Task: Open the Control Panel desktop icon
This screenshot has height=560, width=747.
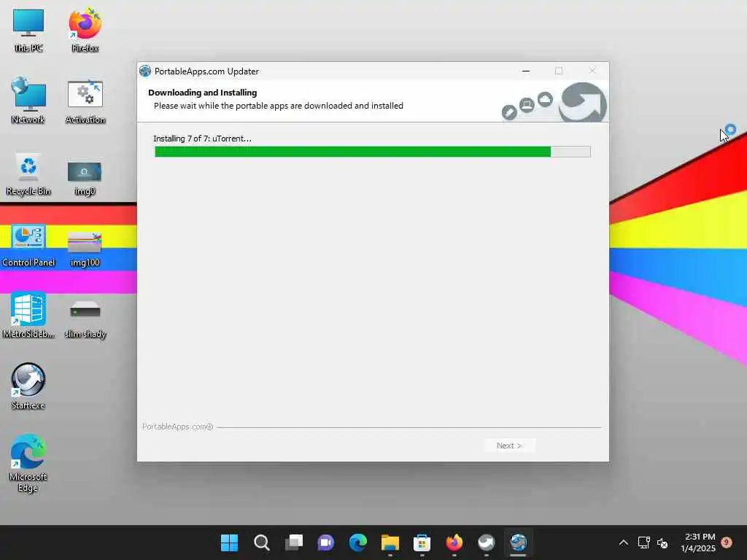Action: coord(28,245)
